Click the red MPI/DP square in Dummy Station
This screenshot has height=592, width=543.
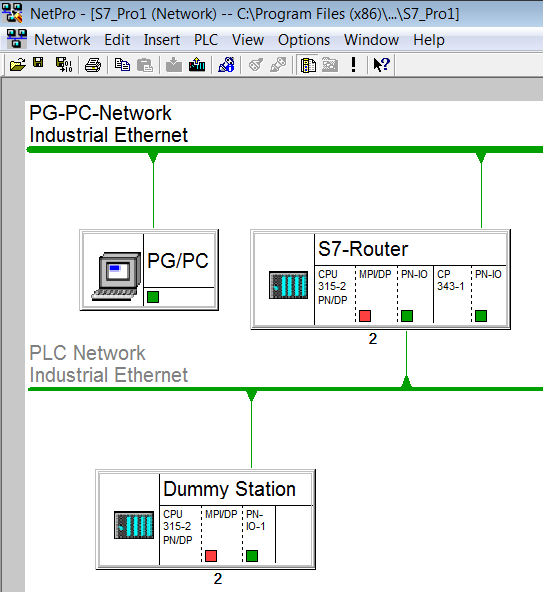[x=211, y=556]
